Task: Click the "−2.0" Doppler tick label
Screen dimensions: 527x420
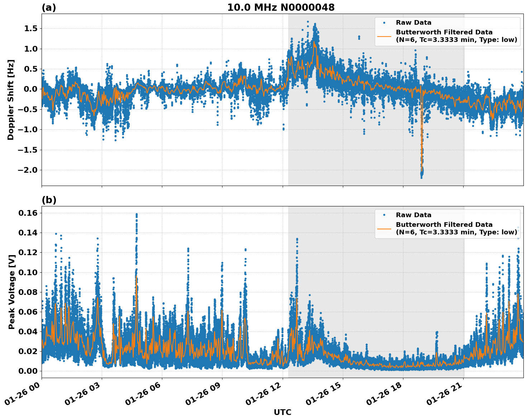Action: click(28, 170)
